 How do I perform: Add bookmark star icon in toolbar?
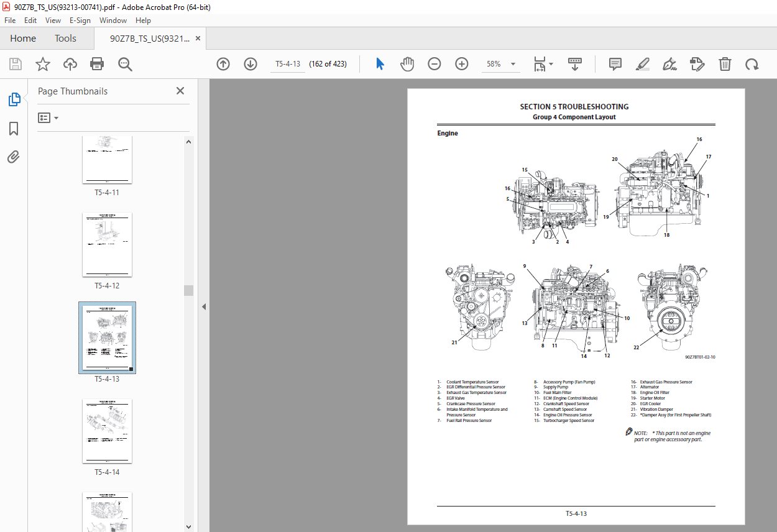click(x=42, y=64)
